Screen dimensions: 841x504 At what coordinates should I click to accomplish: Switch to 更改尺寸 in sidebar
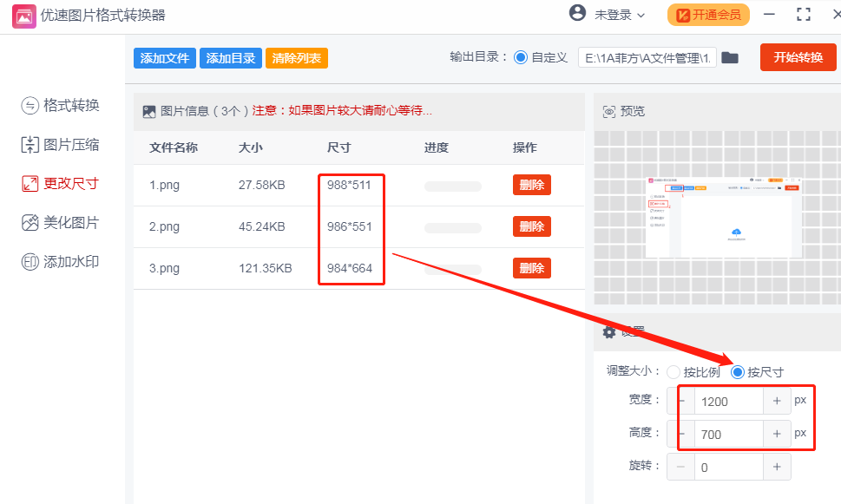[60, 183]
